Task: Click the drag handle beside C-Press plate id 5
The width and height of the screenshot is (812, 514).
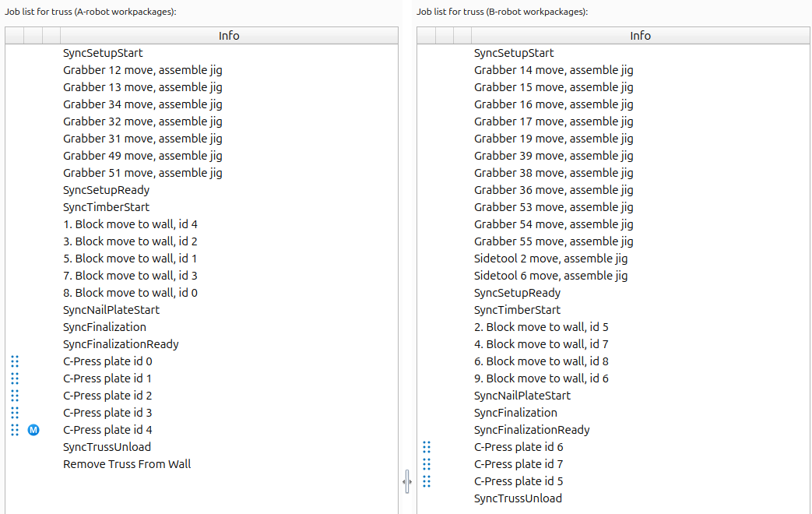Action: click(427, 481)
